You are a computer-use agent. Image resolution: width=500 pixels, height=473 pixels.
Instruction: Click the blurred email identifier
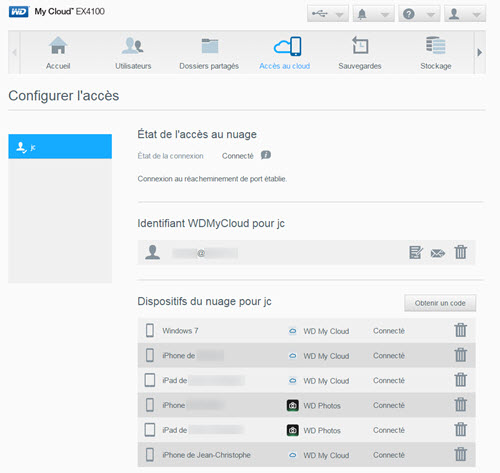click(x=205, y=253)
